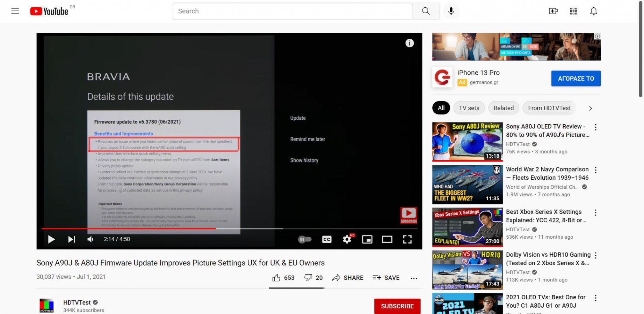Play the video
Image resolution: width=644 pixels, height=314 pixels.
[x=51, y=239]
